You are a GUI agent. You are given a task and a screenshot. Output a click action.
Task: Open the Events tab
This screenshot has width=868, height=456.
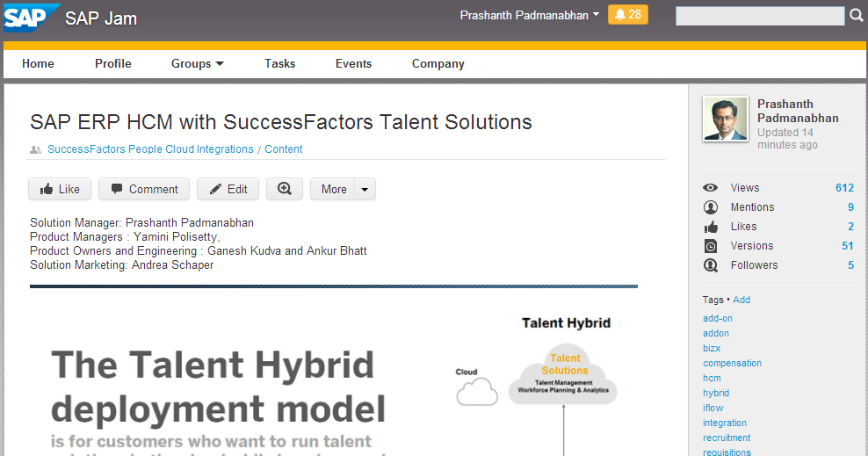353,63
